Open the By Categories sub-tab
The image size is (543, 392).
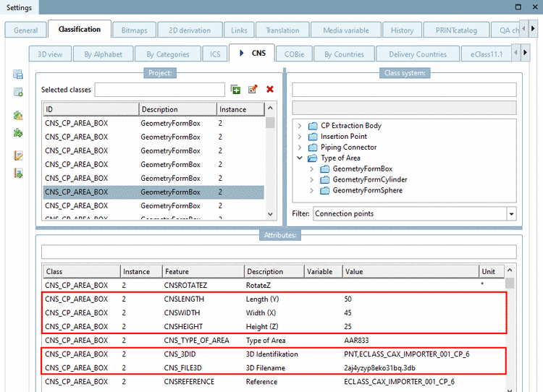168,54
